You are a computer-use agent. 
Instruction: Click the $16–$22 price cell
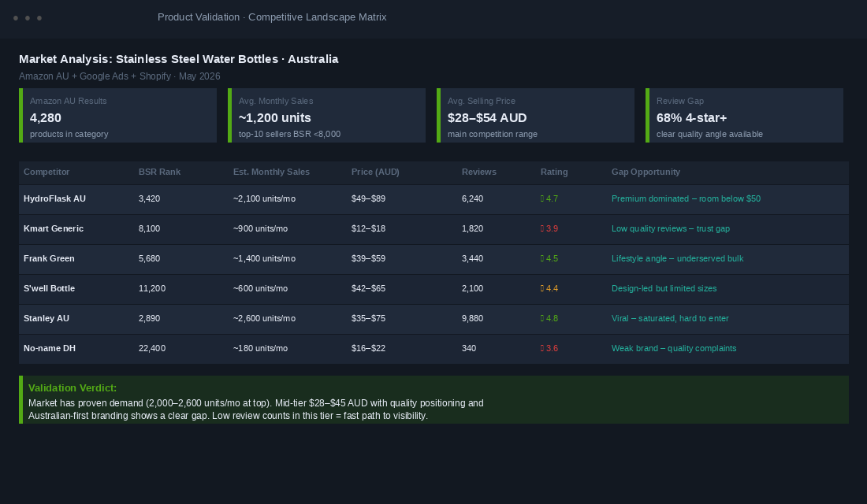[x=368, y=347]
